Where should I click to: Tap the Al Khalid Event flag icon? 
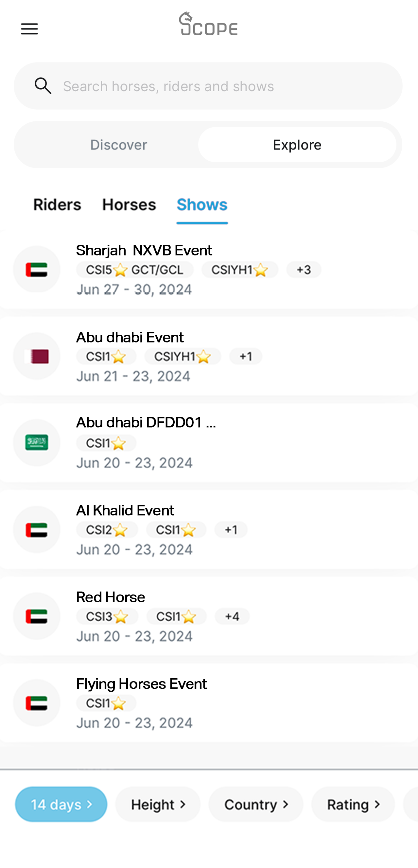(x=37, y=529)
